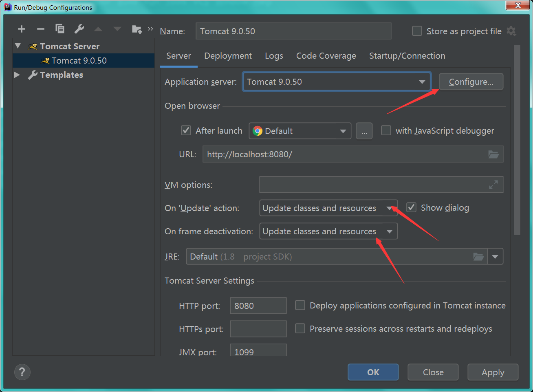Screen dimensions: 533x392
Task: Select the Tomcat 9.0.50 configuration in the tree
Action: pyautogui.click(x=84, y=61)
